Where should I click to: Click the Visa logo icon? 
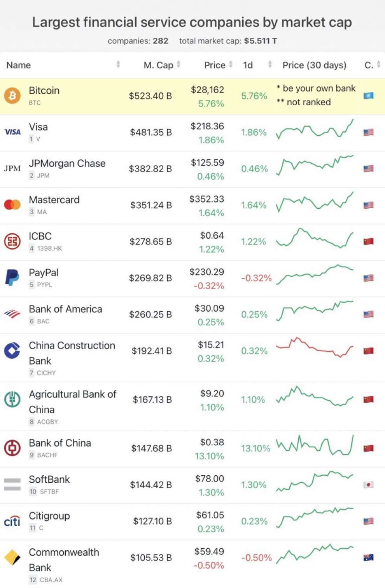(12, 132)
